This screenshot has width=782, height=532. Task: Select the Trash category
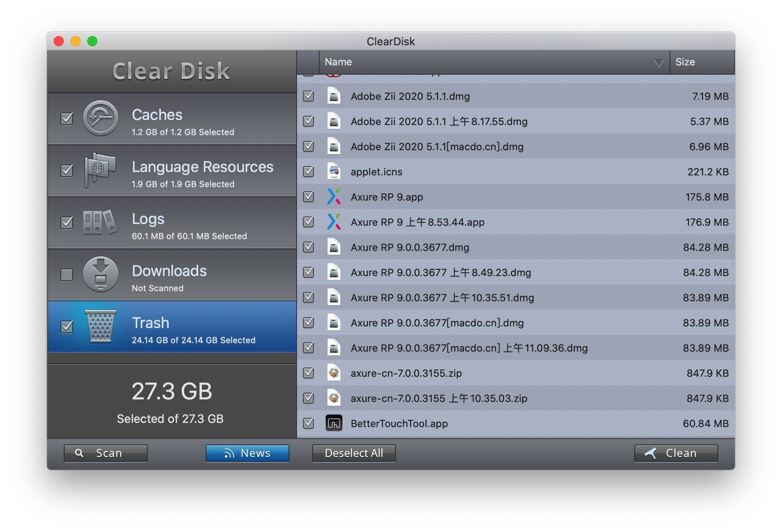tap(172, 327)
